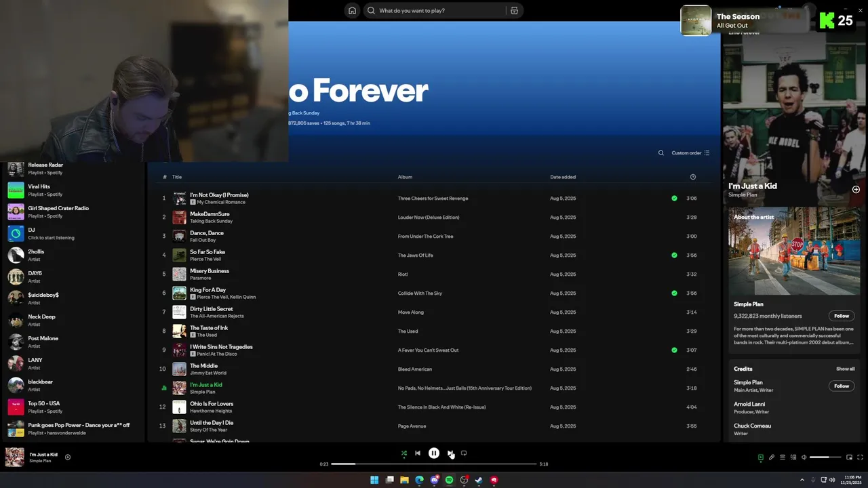Toggle the Now Playing view button
This screenshot has height=488, width=868.
760,457
